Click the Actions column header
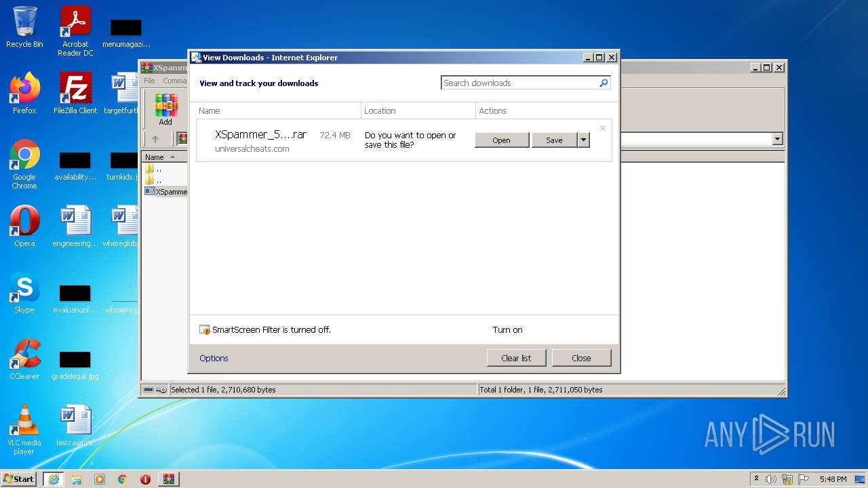The width and height of the screenshot is (868, 488). coord(546,110)
